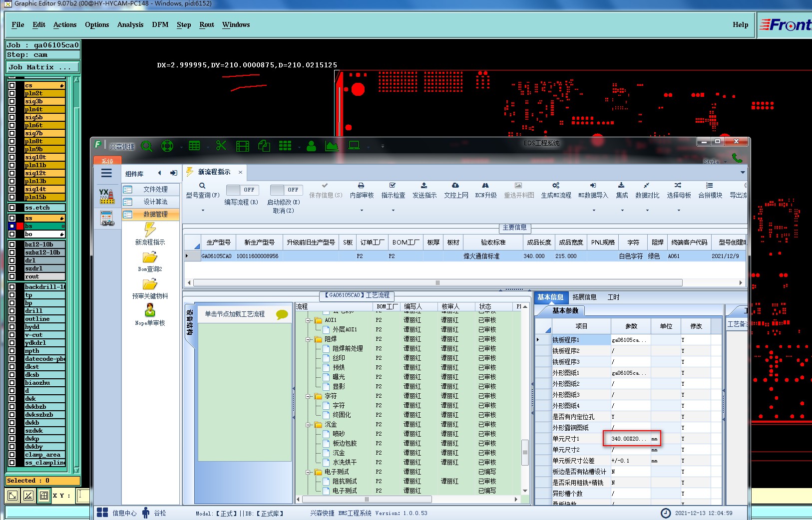Click the calculator icon in the EDS sidebar
This screenshot has width=812, height=520.
click(x=107, y=218)
